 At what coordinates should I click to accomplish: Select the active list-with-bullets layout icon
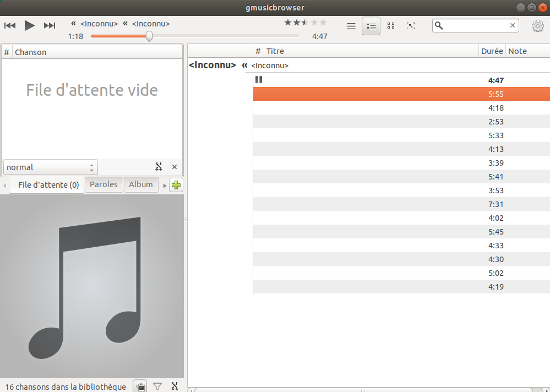click(x=371, y=25)
